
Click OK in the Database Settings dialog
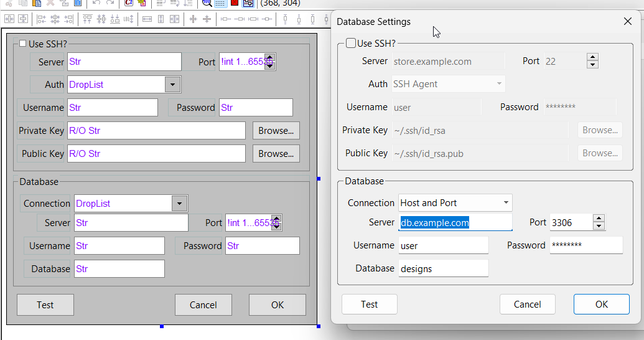click(601, 305)
